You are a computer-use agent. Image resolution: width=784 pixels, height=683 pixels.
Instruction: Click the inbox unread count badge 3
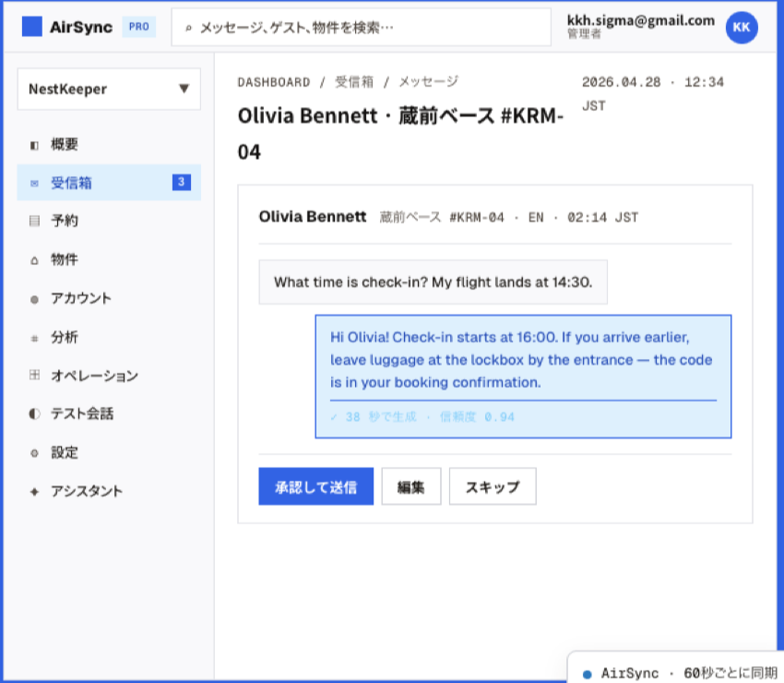[x=182, y=182]
